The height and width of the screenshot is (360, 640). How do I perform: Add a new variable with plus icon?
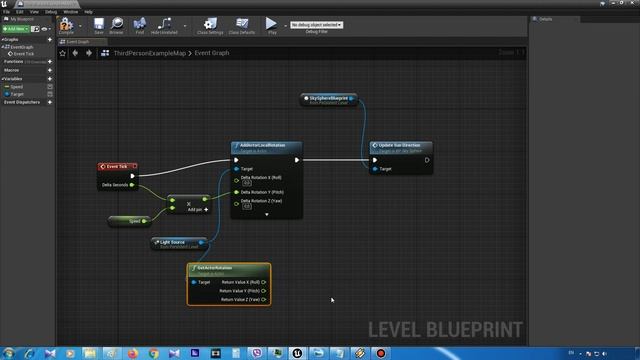pos(50,79)
